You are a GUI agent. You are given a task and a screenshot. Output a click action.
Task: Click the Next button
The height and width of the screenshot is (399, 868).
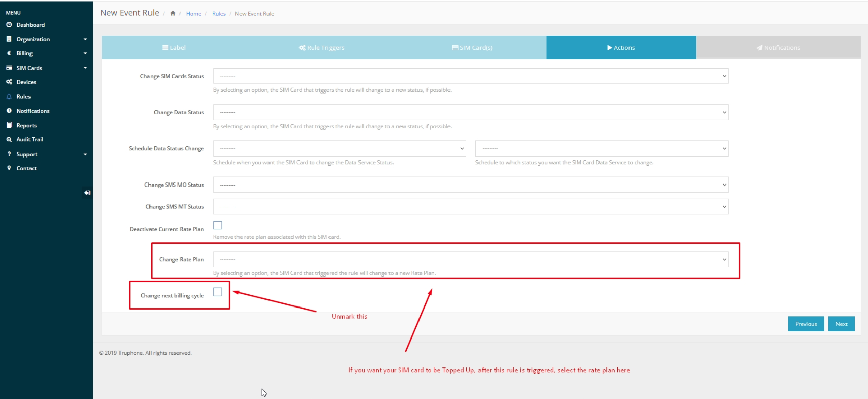pyautogui.click(x=841, y=324)
